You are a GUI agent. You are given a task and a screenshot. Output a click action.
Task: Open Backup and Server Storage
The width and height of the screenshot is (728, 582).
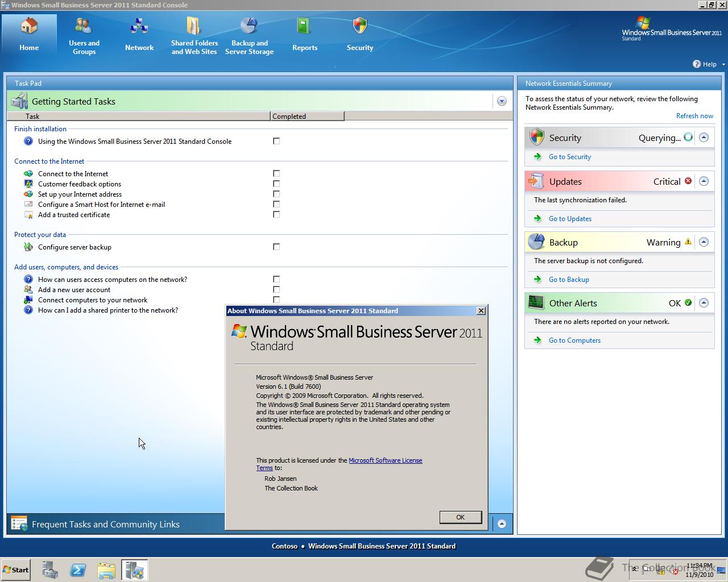[x=249, y=36]
